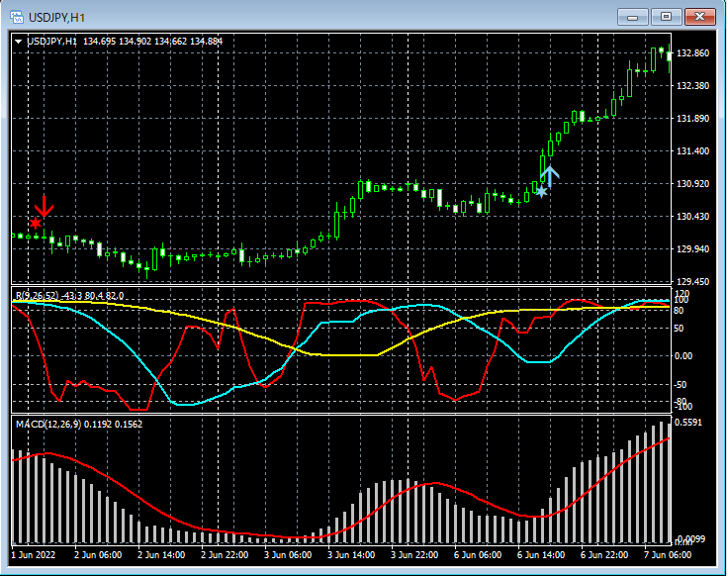Click the 2 Jun 06:00 time label

tap(98, 555)
